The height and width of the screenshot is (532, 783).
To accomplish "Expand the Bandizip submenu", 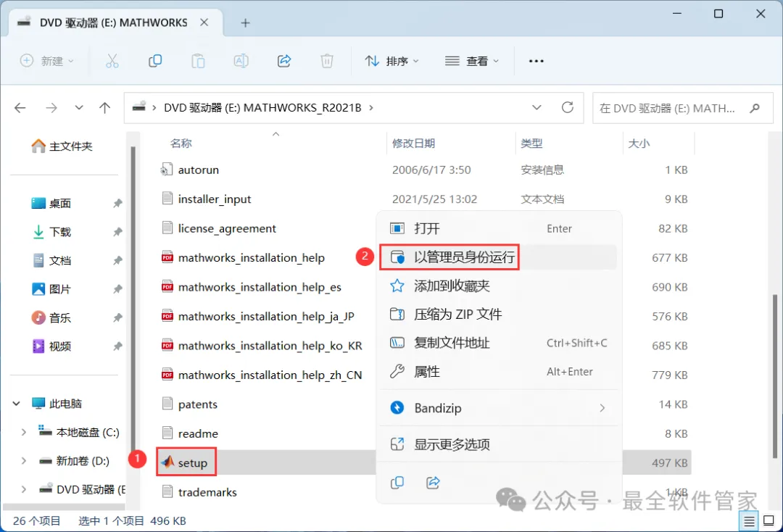I will click(602, 408).
